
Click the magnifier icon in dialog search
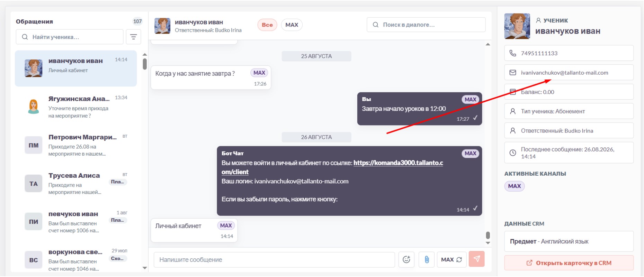pyautogui.click(x=376, y=25)
